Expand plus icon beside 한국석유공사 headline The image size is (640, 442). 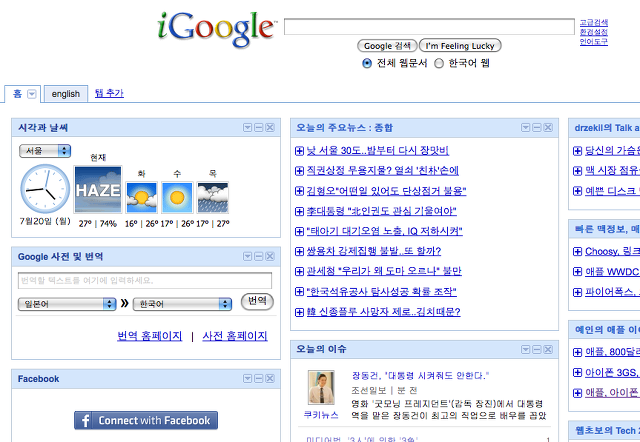299,292
